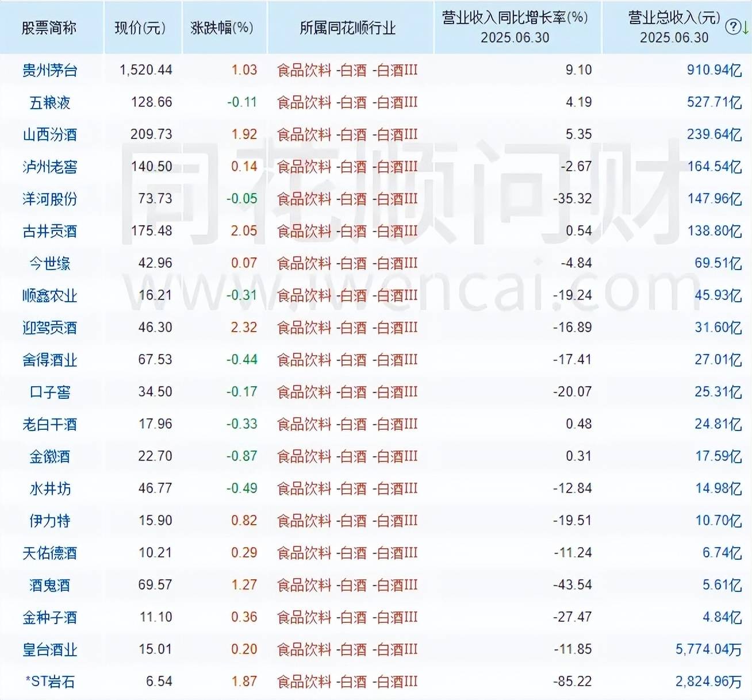This screenshot has height=700, width=752.
Task: Click 贵州茅台 revenue 910.94亿
Action: coord(714,70)
